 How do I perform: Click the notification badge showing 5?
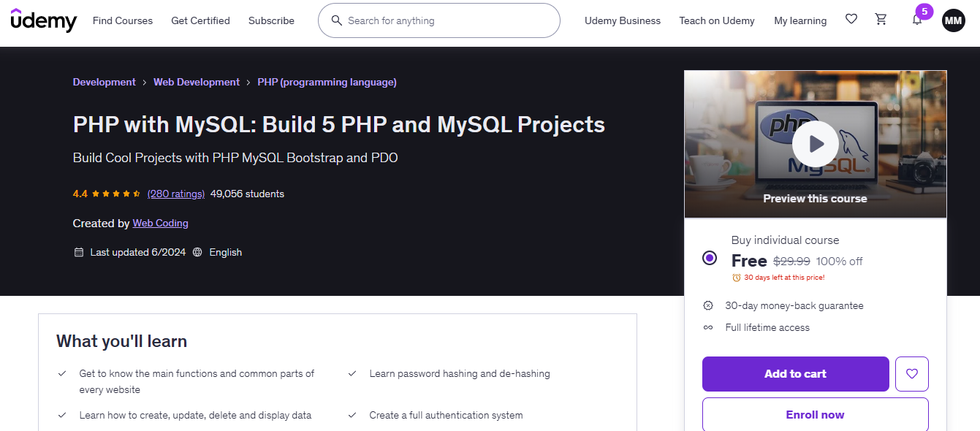(924, 12)
